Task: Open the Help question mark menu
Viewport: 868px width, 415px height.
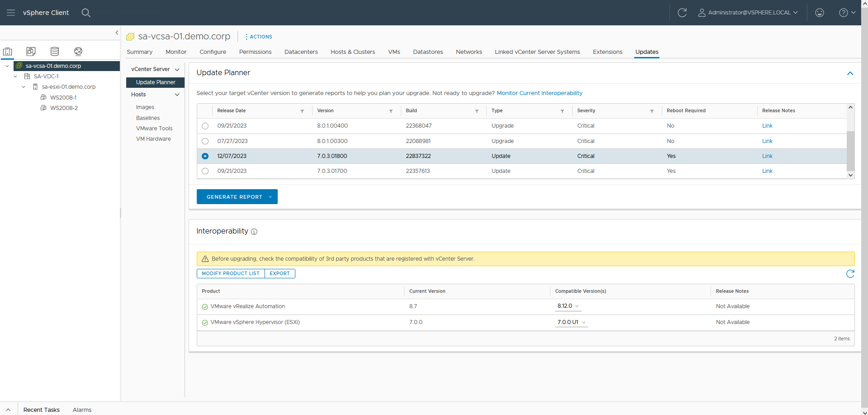Action: [847, 13]
